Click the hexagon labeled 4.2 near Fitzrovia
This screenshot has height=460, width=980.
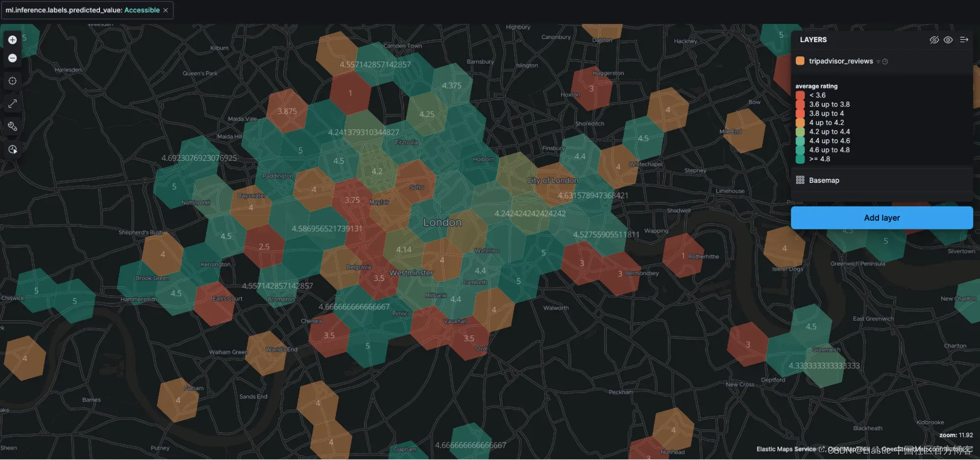pos(377,172)
